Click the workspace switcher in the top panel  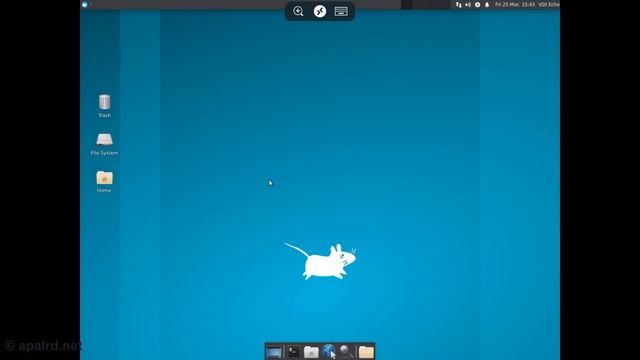pos(426,4)
